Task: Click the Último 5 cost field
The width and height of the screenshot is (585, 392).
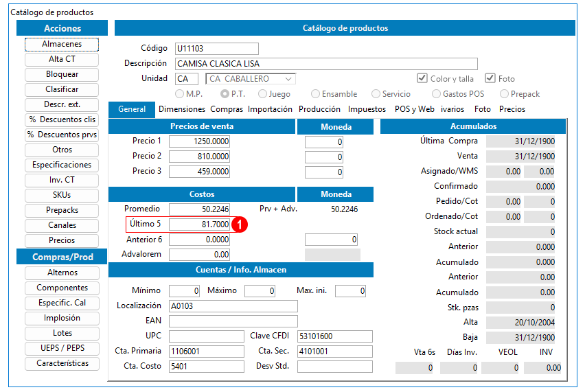Action: [199, 224]
